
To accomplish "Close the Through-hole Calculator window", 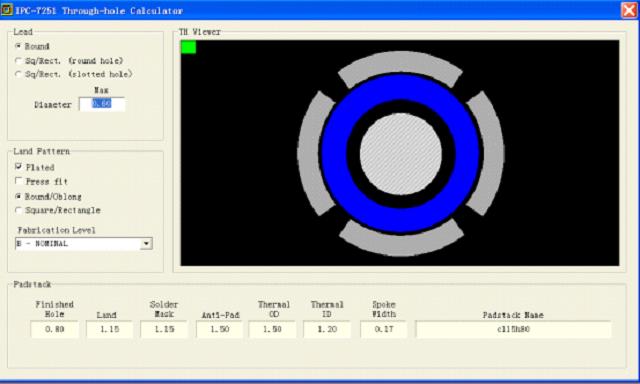I will [629, 10].
